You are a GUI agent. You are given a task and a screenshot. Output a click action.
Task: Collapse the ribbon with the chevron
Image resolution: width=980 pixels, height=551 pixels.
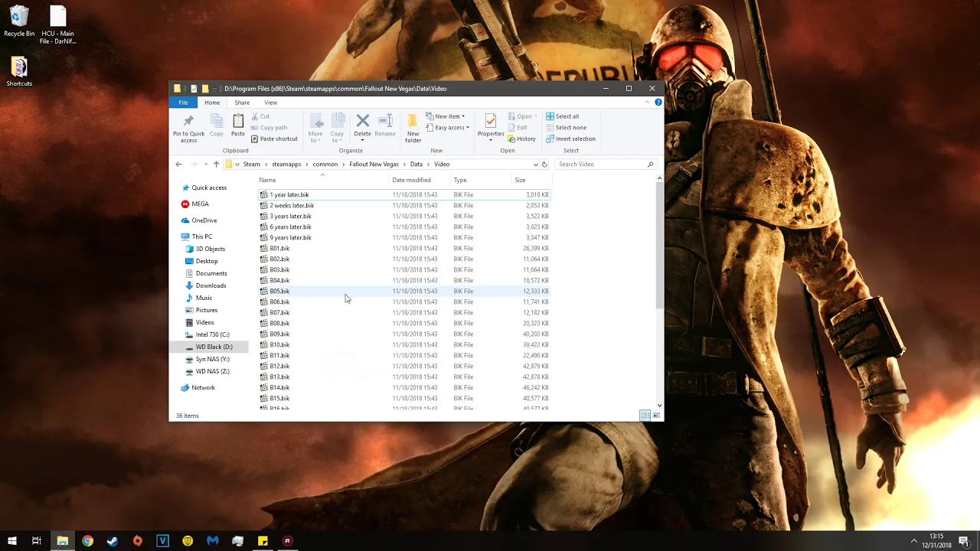648,102
